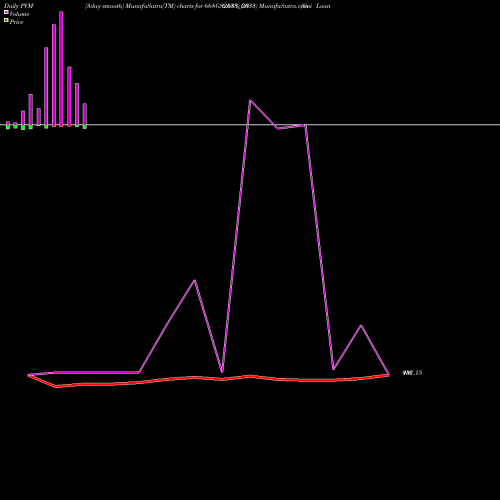Click the tallest magenta volume bar
Screen dimensions: 500x500
coord(61,69)
